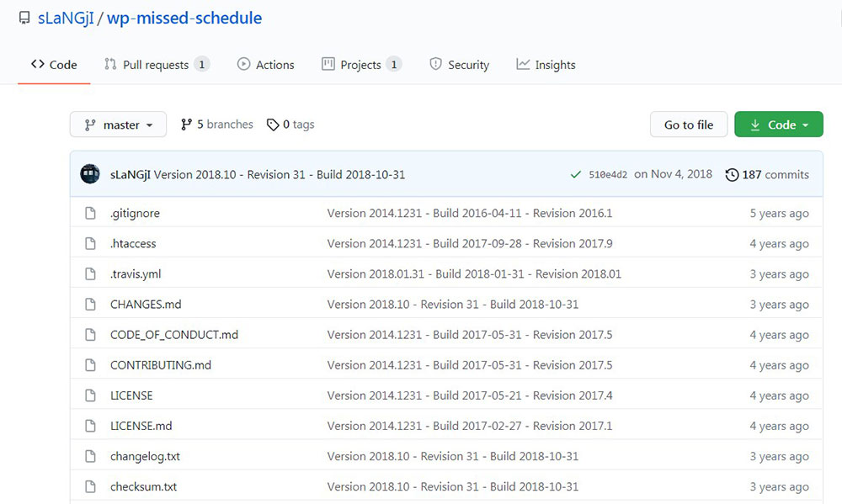Expand the green Code download dropdown

779,125
